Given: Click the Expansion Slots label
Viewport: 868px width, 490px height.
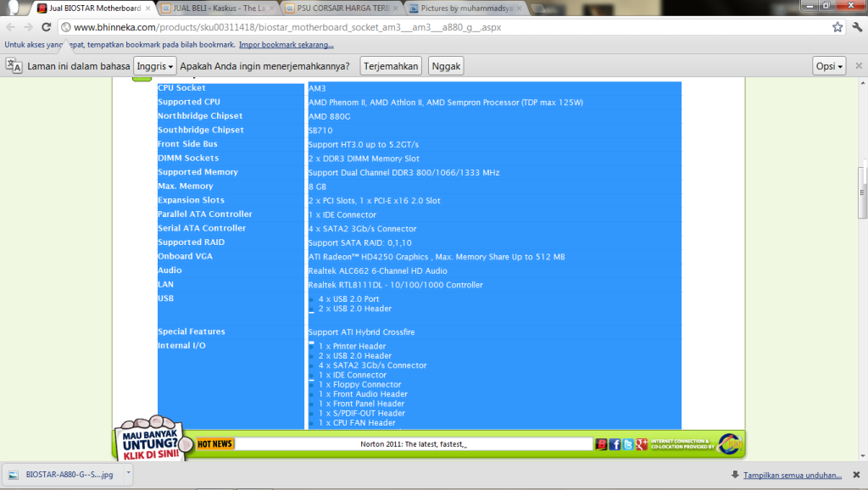Looking at the screenshot, I should tap(191, 200).
